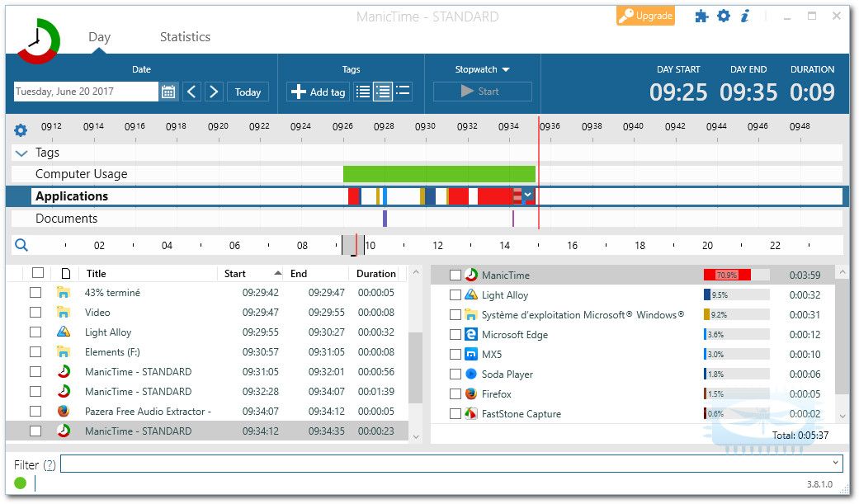Jump to Today
859x504 pixels.
[248, 92]
